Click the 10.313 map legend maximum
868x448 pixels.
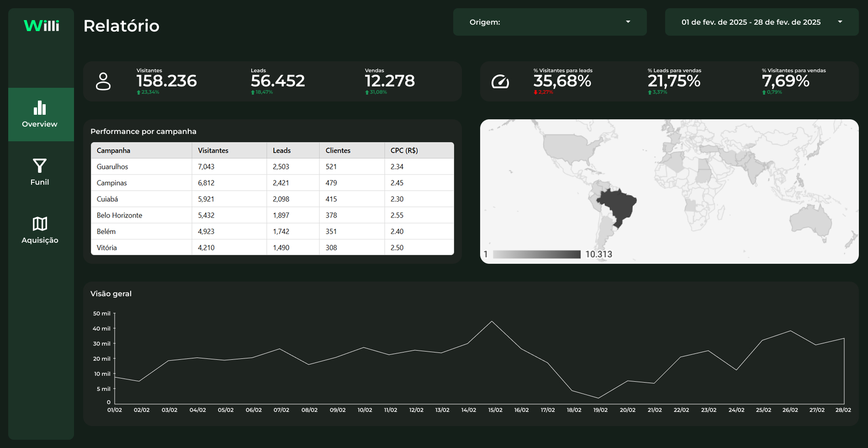pos(599,254)
